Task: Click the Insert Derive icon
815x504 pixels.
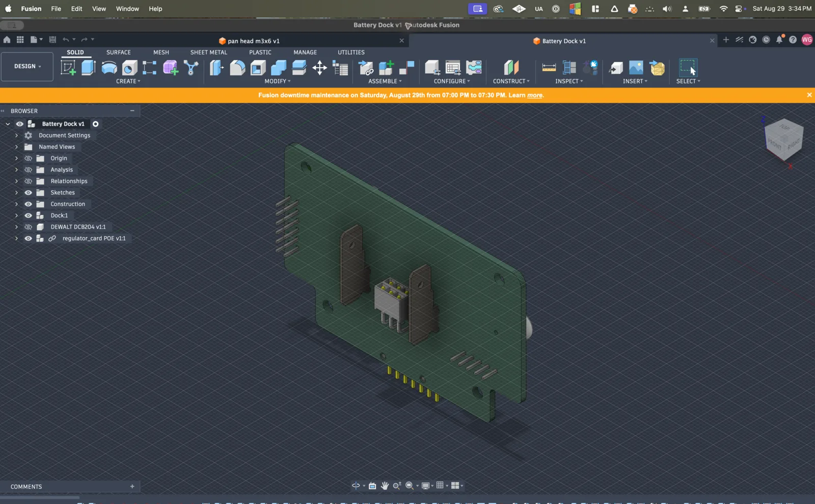Action: coord(615,68)
